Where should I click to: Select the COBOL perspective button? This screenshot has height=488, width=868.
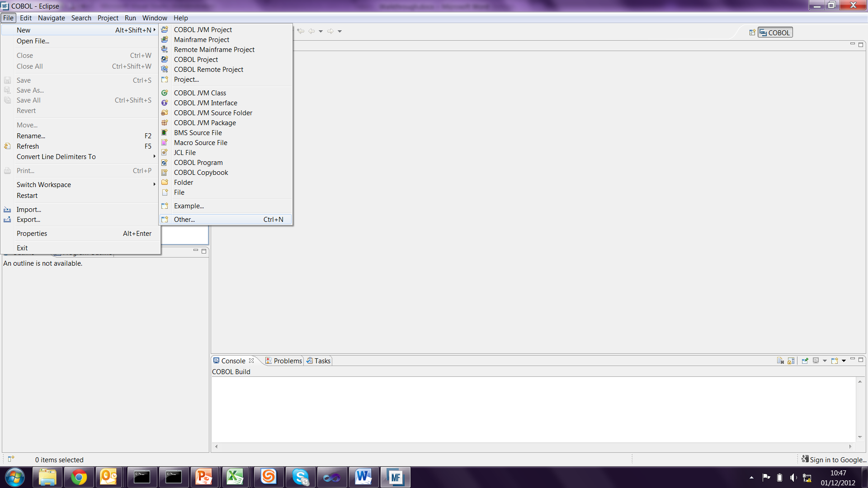point(775,33)
